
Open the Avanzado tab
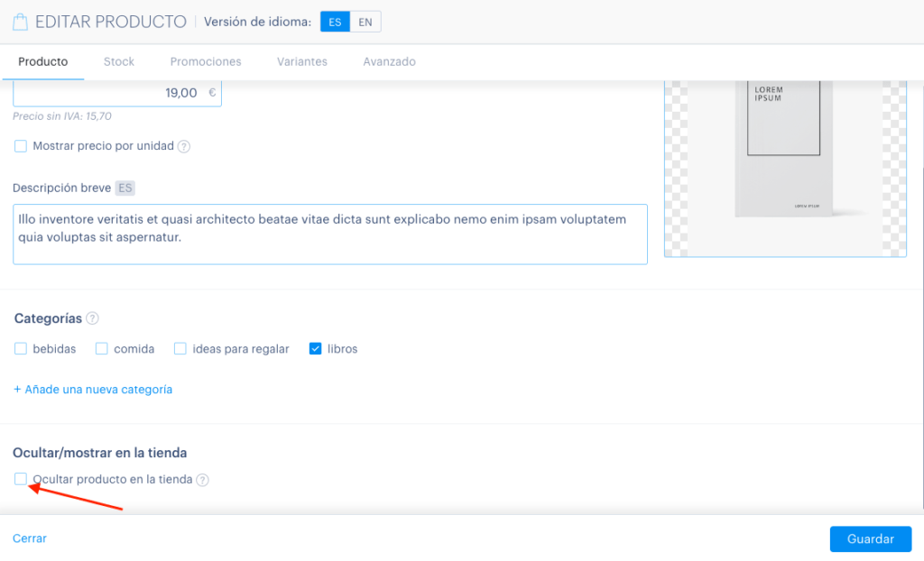(x=390, y=61)
